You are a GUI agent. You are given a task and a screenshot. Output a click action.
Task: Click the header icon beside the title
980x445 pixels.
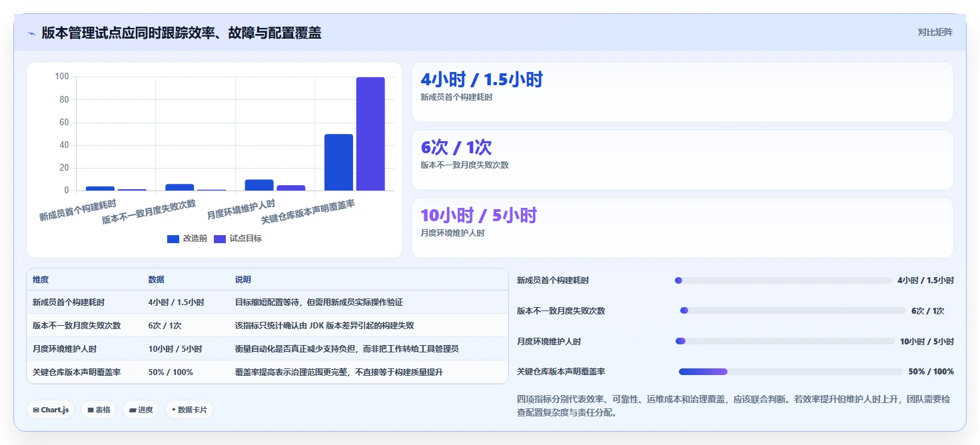click(x=31, y=33)
